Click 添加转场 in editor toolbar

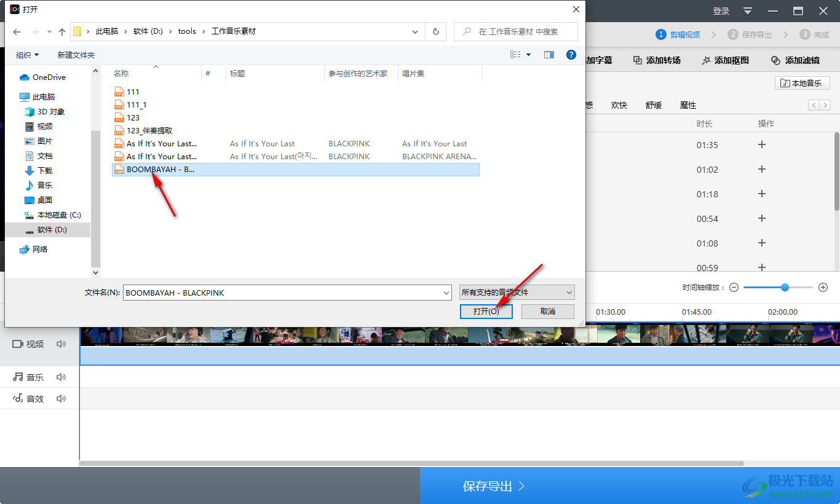(657, 60)
